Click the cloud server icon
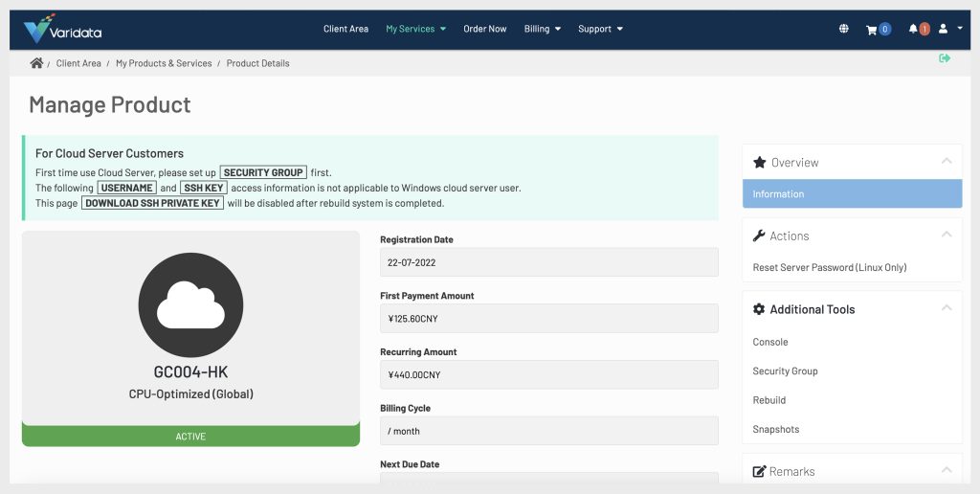 (x=190, y=306)
